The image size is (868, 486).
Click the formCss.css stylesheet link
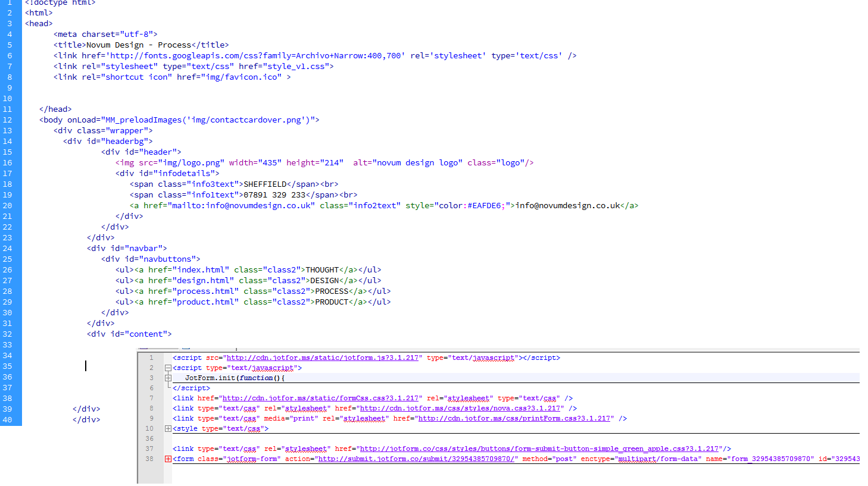(320, 399)
